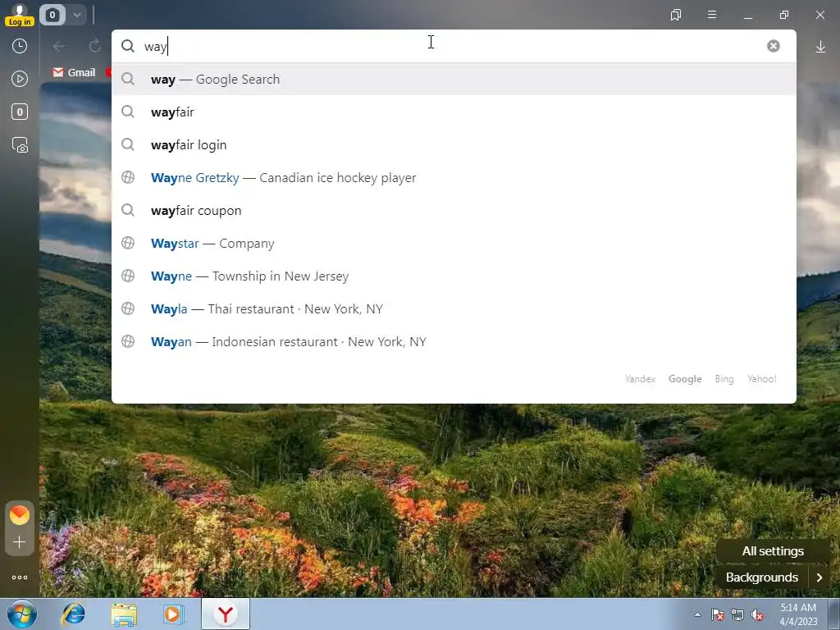Open the screenshot tool sidebar icon
This screenshot has width=840, height=630.
click(x=20, y=145)
